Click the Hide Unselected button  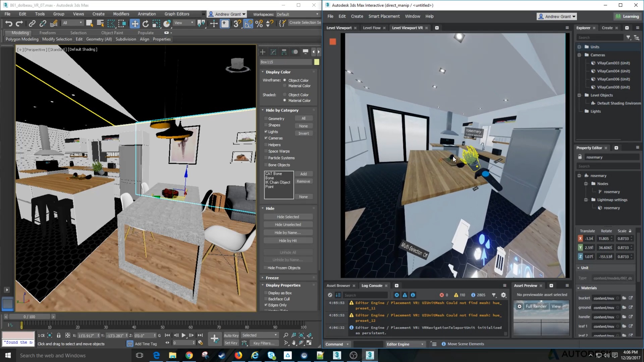288,224
